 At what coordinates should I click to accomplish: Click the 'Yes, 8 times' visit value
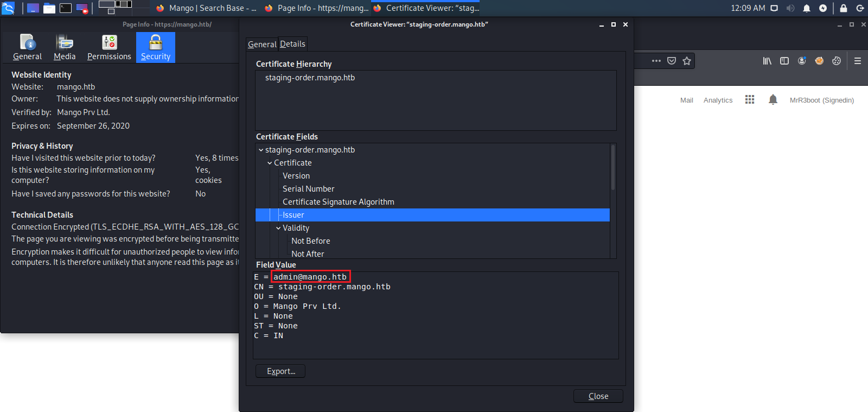[216, 158]
